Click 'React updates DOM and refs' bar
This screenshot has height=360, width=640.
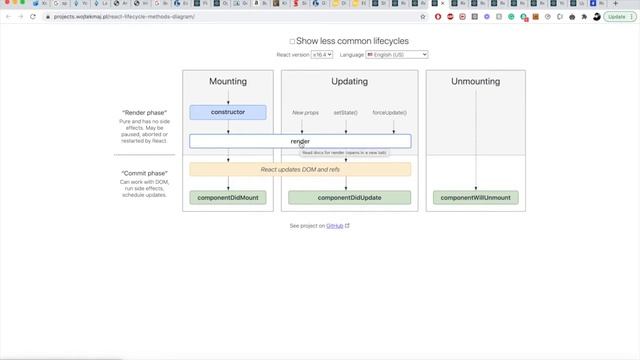[x=300, y=169]
